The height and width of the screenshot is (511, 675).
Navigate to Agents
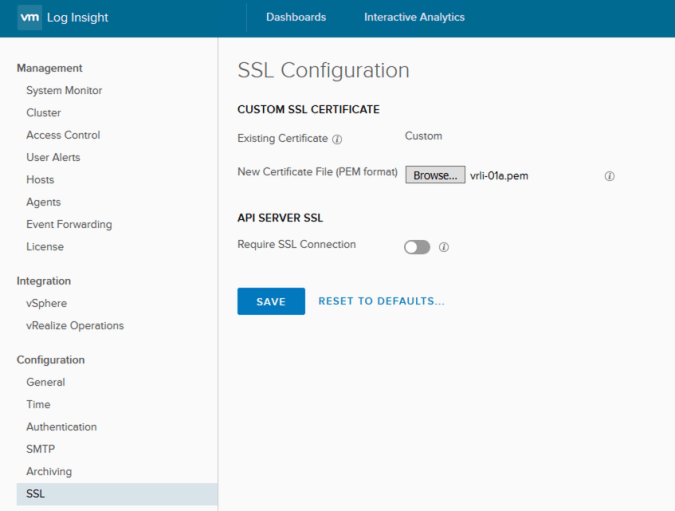43,202
